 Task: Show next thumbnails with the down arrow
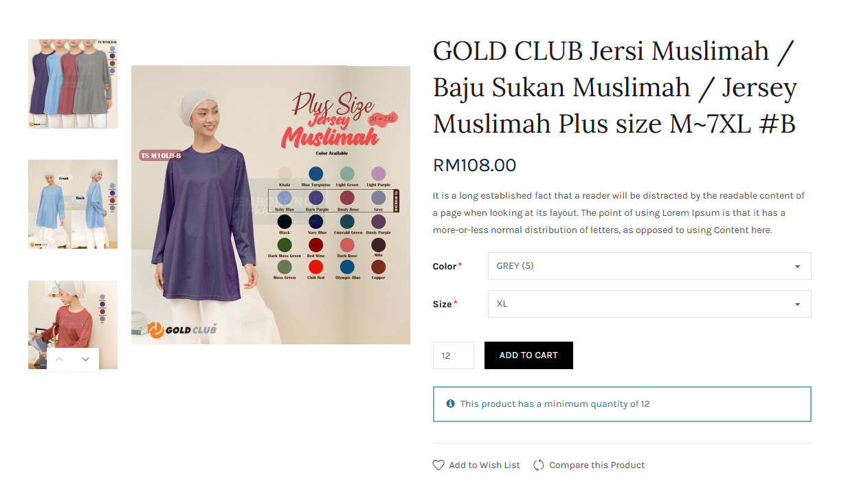pyautogui.click(x=85, y=360)
